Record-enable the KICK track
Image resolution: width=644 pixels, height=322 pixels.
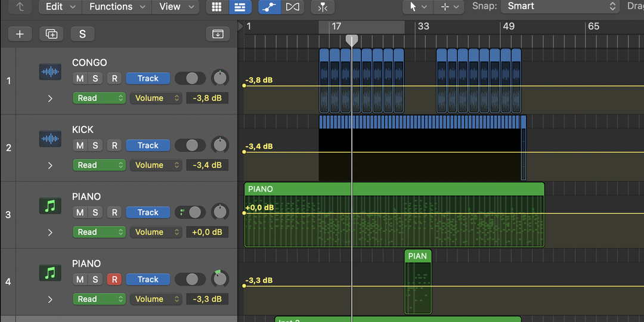click(114, 145)
